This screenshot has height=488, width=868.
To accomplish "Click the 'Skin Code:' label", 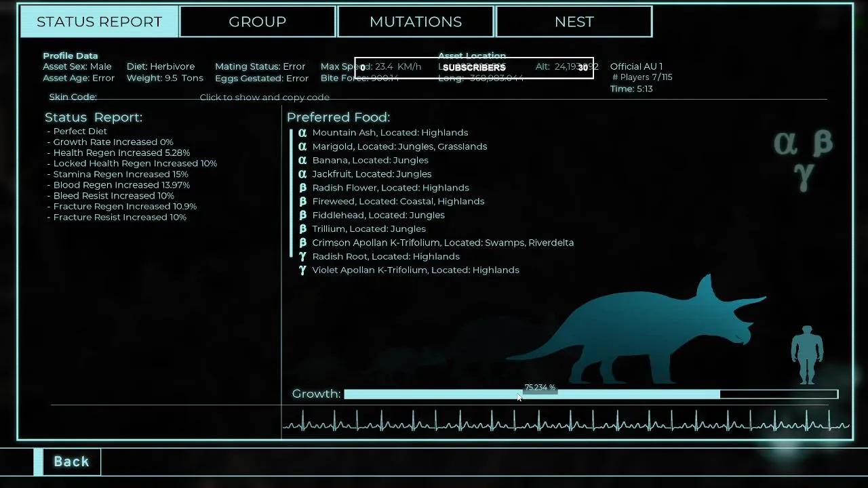I will (x=73, y=98).
